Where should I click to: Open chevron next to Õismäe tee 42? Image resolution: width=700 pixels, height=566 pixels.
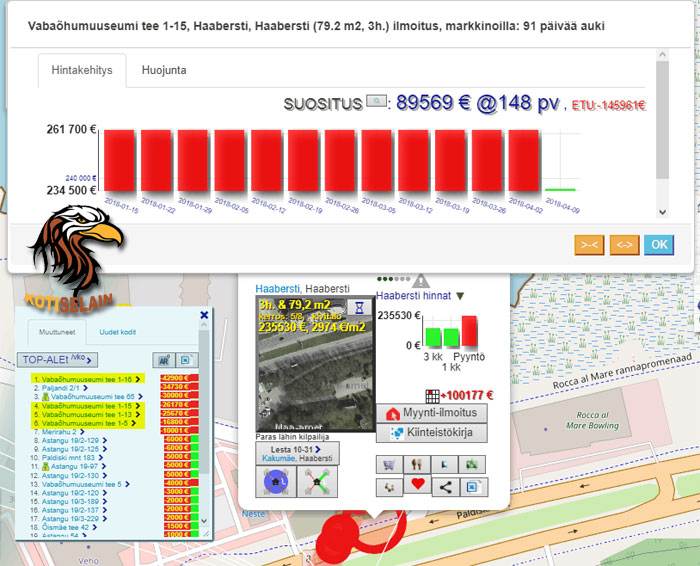pyautogui.click(x=94, y=527)
